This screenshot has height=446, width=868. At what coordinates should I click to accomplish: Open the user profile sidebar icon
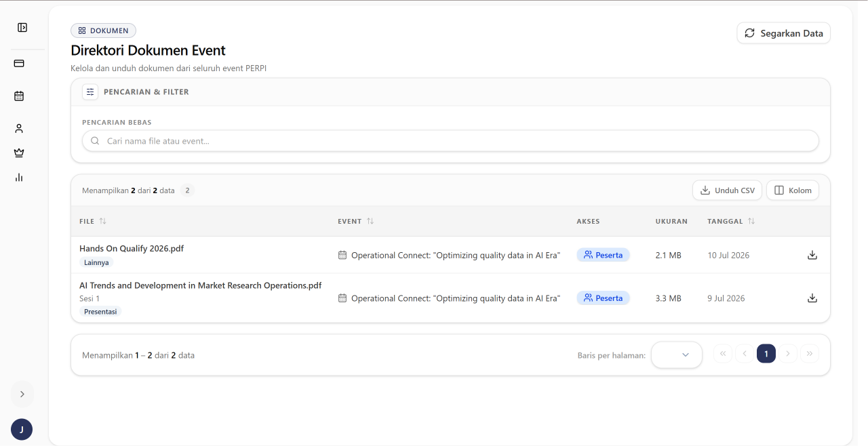pos(19,128)
